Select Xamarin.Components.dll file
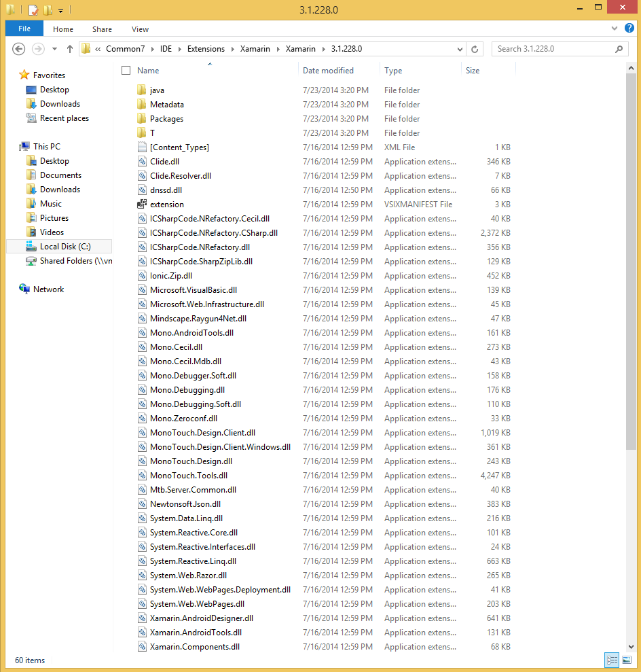This screenshot has height=672, width=641. [x=194, y=646]
